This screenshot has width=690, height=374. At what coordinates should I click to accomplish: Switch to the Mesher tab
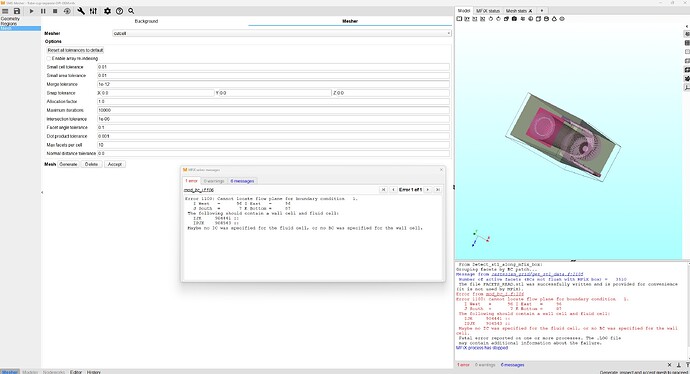350,21
